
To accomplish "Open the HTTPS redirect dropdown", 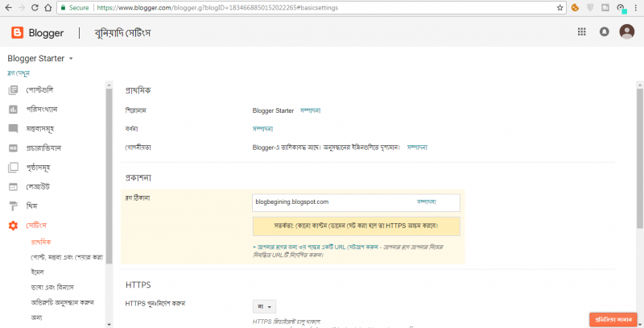I will (264, 306).
